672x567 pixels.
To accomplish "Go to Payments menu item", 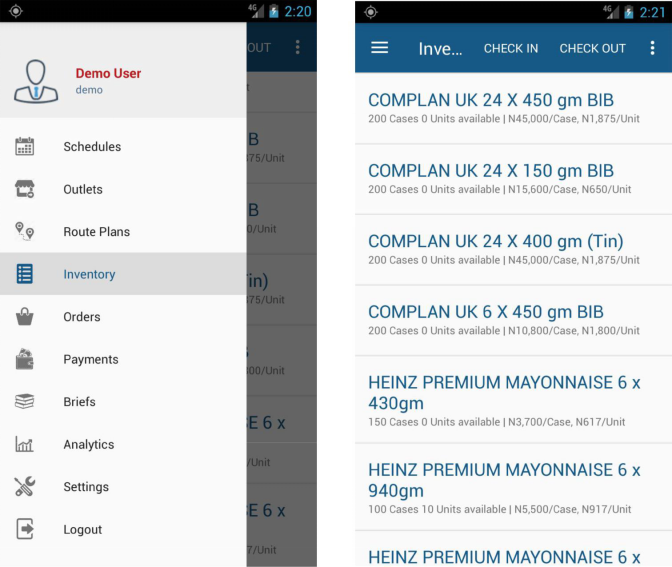I will (91, 359).
